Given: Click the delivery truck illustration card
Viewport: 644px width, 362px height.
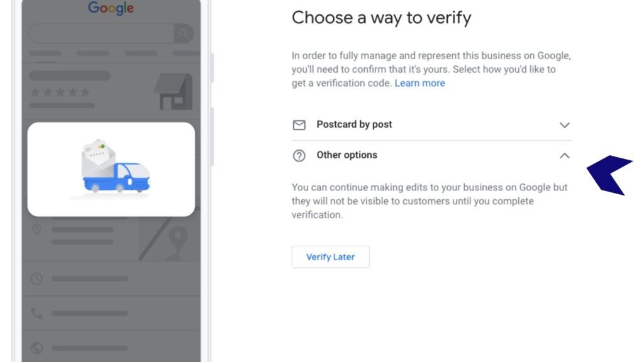Looking at the screenshot, I should [x=111, y=169].
